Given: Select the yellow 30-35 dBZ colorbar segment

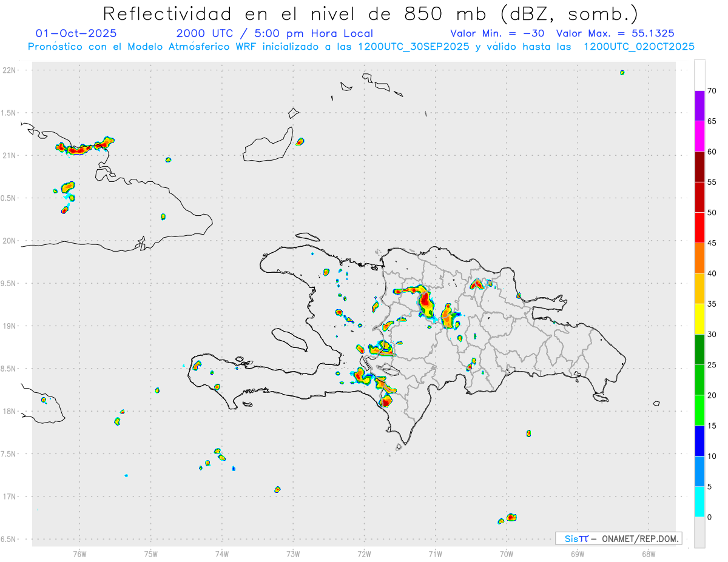Looking at the screenshot, I should point(699,319).
